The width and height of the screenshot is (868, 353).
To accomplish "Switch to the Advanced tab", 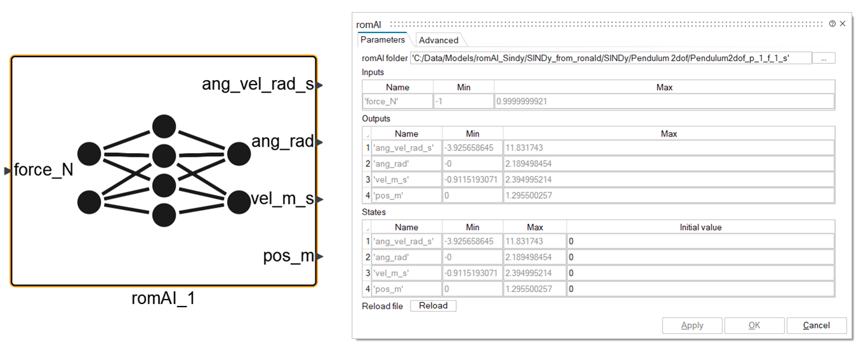I will click(438, 40).
